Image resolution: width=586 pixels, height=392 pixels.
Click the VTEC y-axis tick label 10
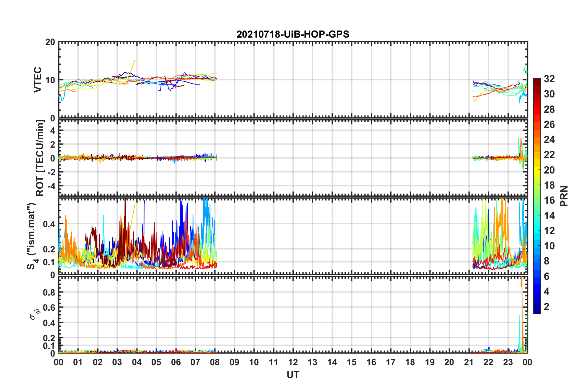50,80
